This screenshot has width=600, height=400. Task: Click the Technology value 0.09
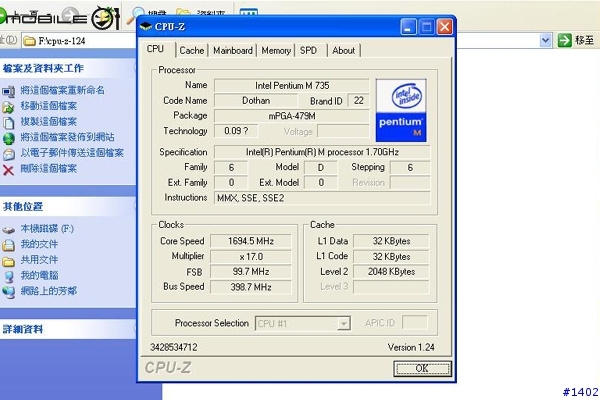(x=236, y=131)
